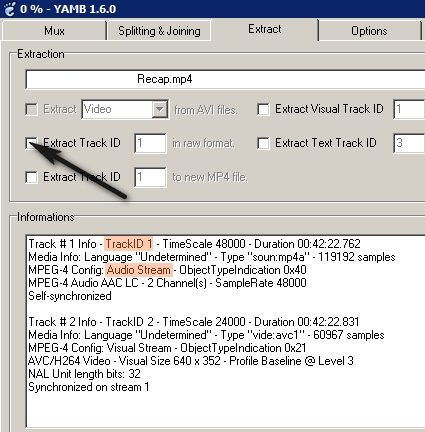
Task: Click the Recap.mp4 file path field
Action: tap(225, 79)
